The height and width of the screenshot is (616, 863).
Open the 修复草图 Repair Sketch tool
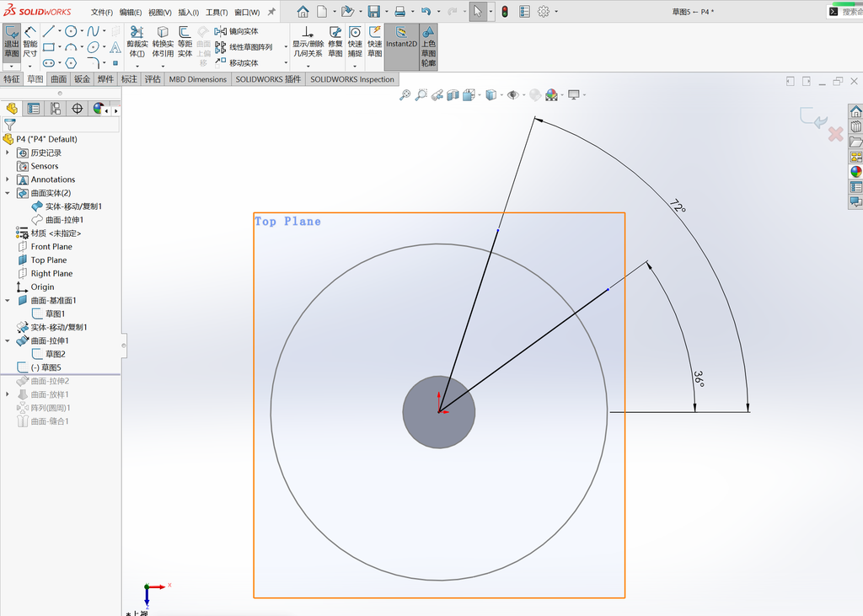click(x=335, y=42)
